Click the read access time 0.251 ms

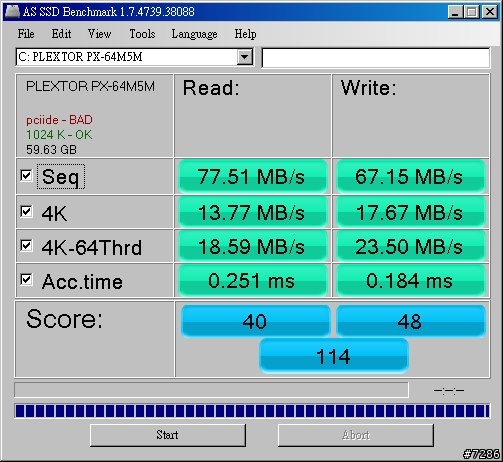(x=253, y=280)
